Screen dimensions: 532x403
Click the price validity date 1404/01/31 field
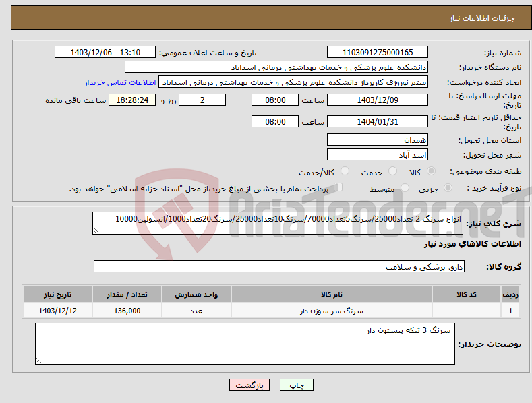378,121
